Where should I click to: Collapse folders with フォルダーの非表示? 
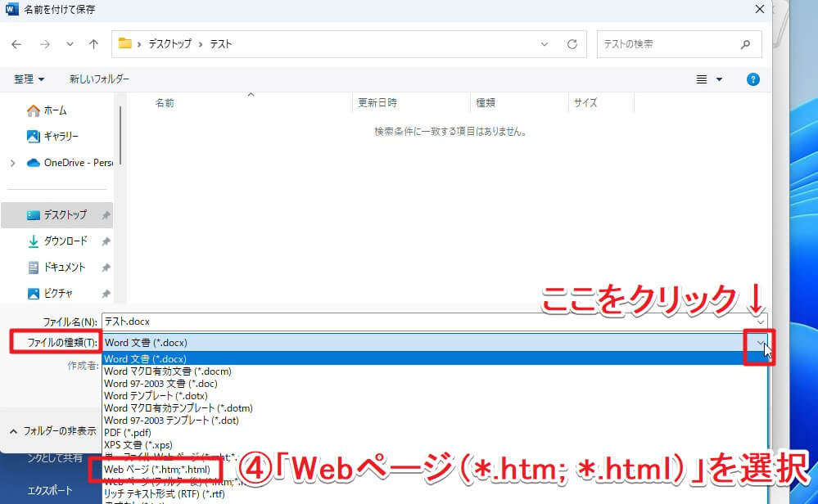click(x=52, y=431)
